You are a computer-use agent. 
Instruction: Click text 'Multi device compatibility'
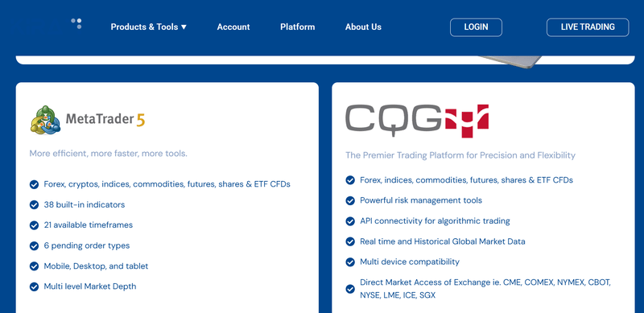(x=410, y=262)
